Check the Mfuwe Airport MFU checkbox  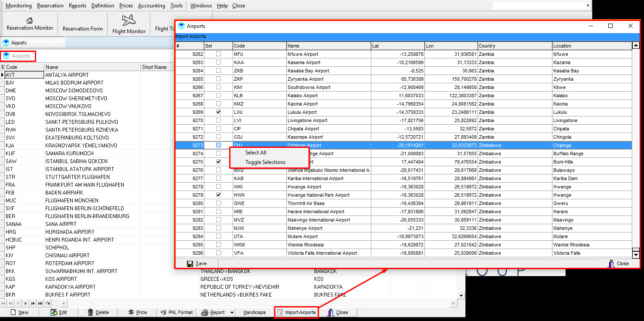pos(219,54)
